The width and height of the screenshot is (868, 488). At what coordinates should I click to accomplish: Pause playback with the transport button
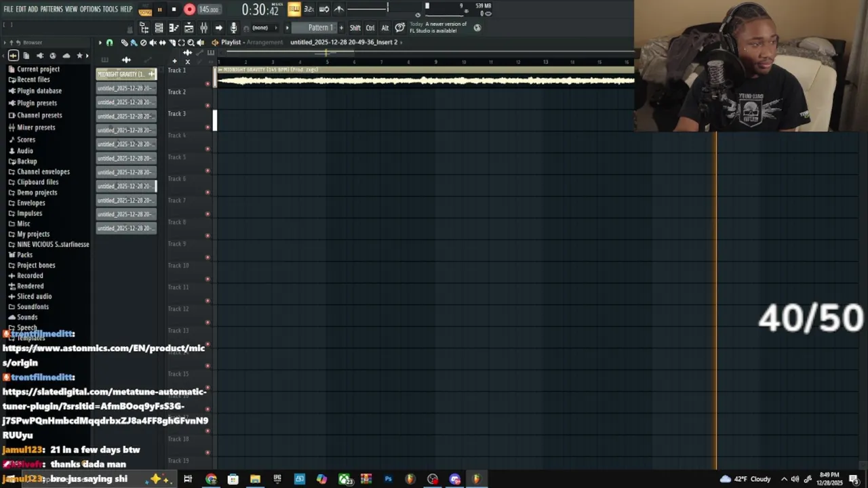159,9
